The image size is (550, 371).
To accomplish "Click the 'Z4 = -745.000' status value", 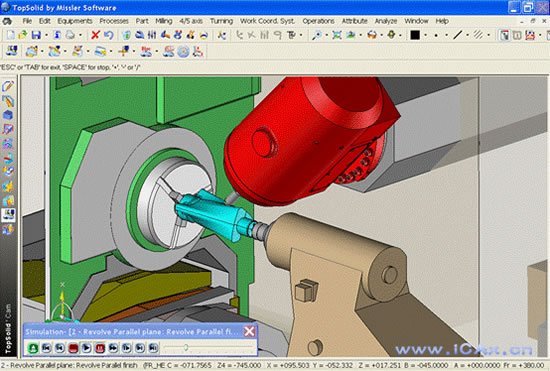I will (239, 365).
